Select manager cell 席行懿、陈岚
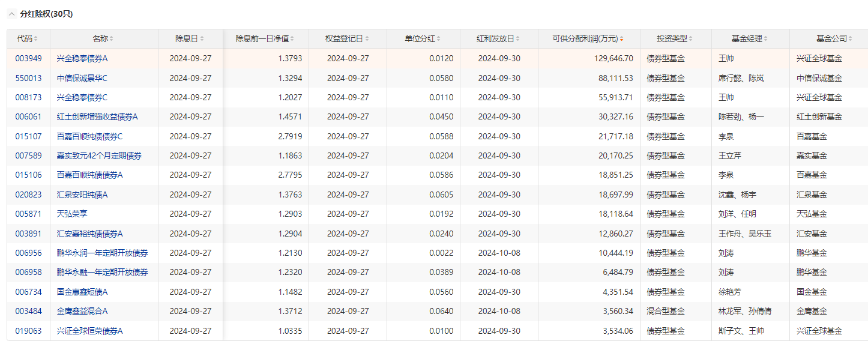The height and width of the screenshot is (341, 868). (x=741, y=78)
